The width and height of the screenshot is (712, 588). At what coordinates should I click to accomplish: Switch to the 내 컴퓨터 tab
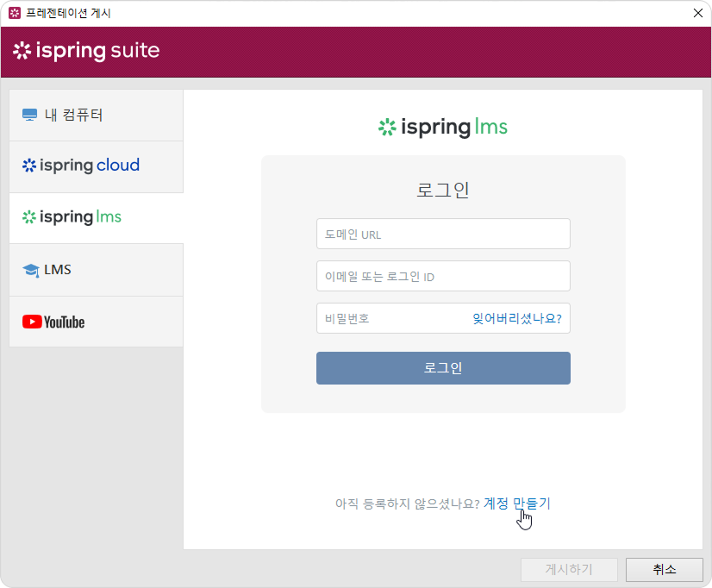97,116
